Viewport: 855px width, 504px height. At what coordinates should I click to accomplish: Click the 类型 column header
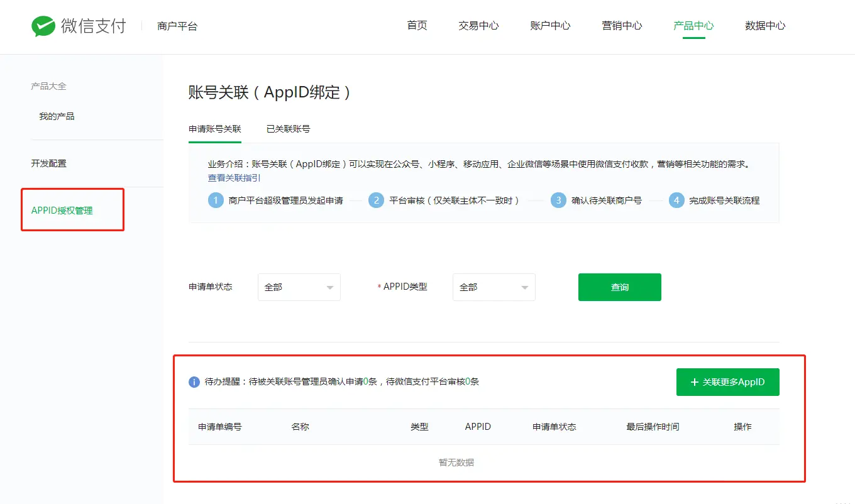coord(420,427)
